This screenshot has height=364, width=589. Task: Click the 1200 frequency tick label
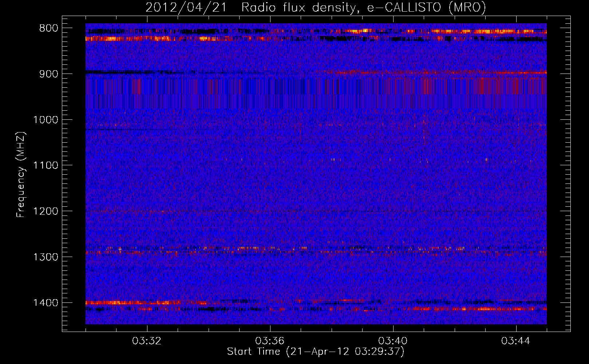point(46,211)
